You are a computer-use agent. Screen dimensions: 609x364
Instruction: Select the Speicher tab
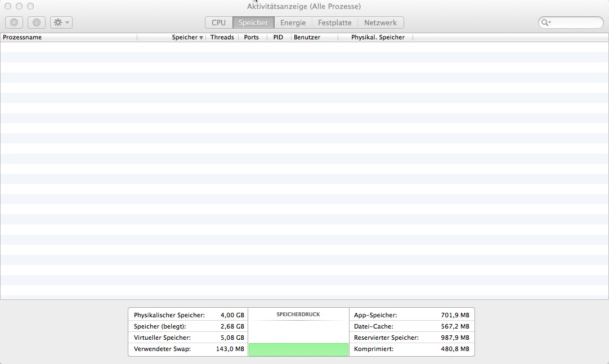253,23
